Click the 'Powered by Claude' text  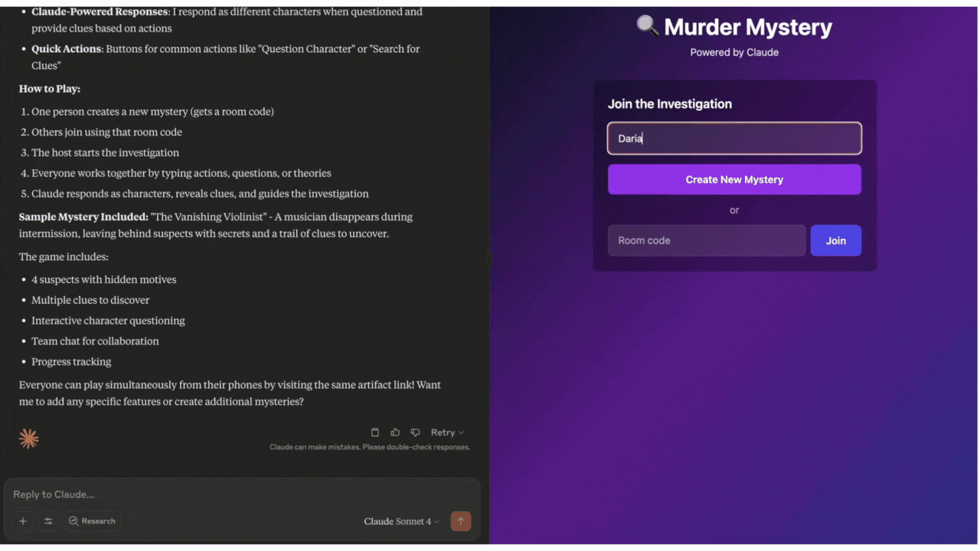(734, 52)
